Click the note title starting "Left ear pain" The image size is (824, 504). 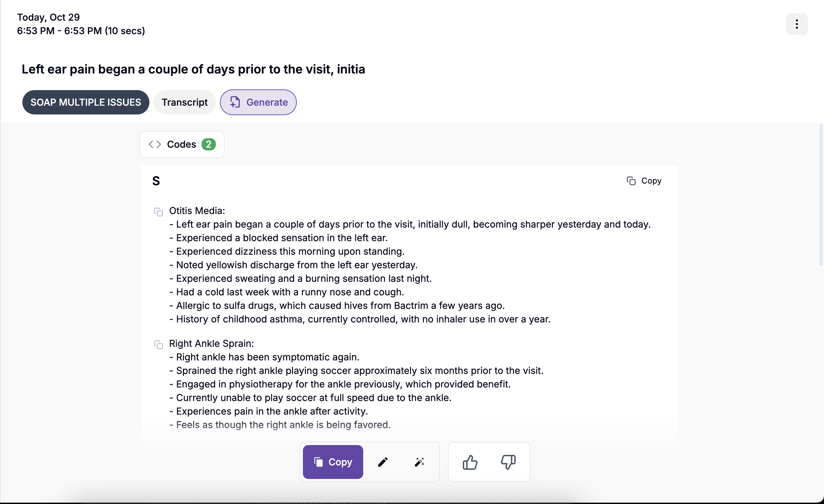pyautogui.click(x=193, y=69)
